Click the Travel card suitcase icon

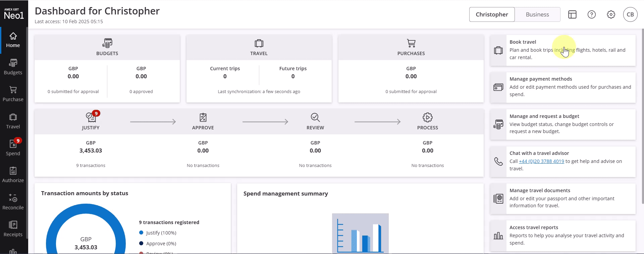click(x=259, y=43)
